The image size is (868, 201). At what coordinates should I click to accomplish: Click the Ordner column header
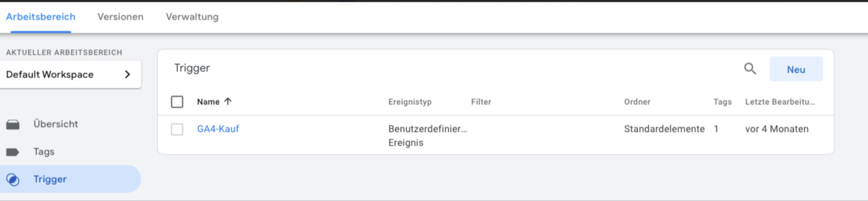pos(637,102)
